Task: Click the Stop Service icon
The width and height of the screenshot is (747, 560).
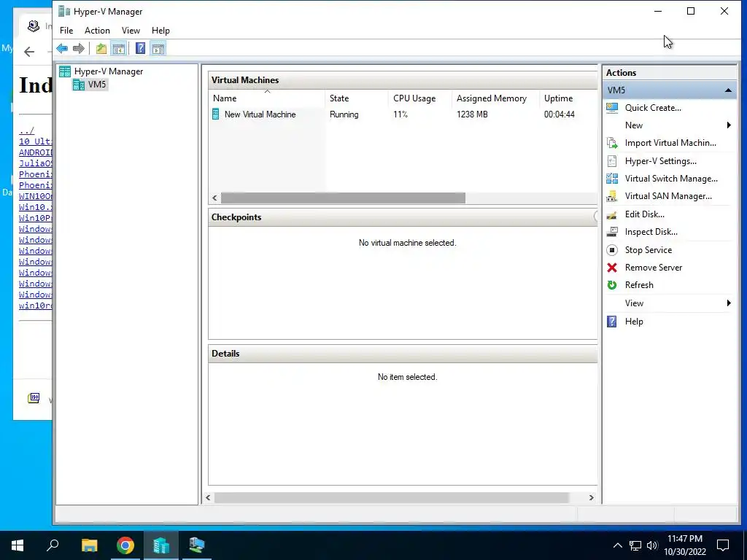Action: pyautogui.click(x=612, y=250)
